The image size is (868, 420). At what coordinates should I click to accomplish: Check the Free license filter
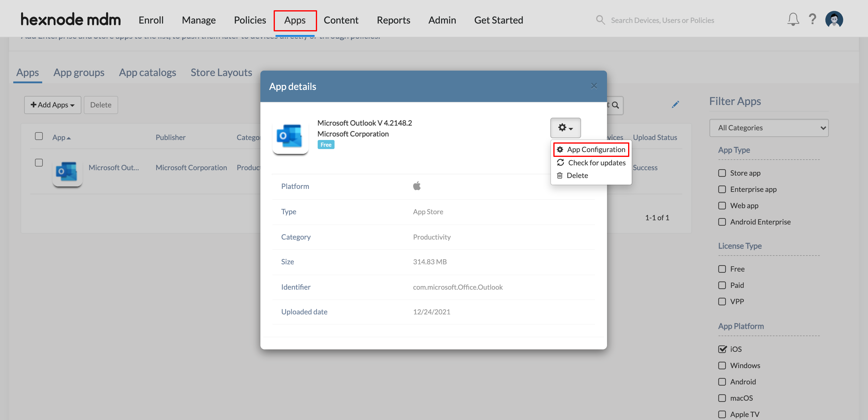coord(722,269)
